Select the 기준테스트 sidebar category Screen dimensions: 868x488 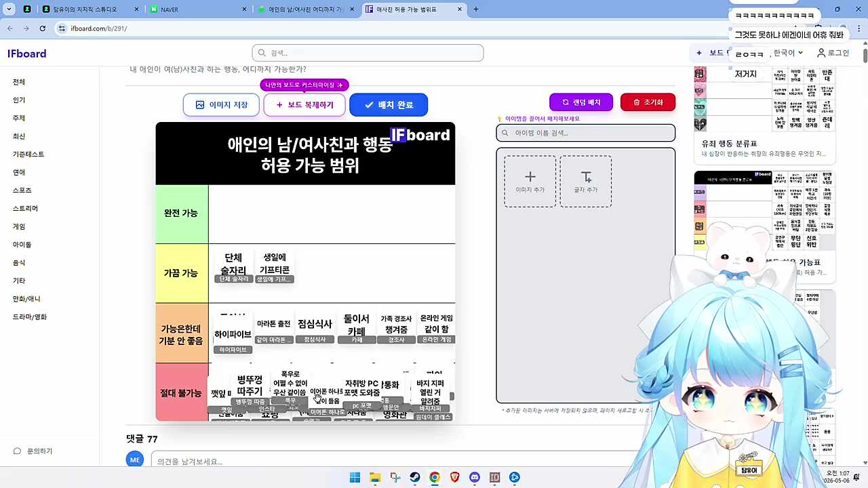[28, 155]
